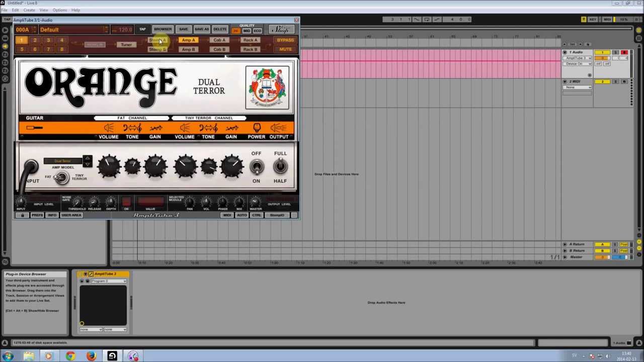644x362 pixels.
Task: Select the Amp A module
Action: (188, 40)
